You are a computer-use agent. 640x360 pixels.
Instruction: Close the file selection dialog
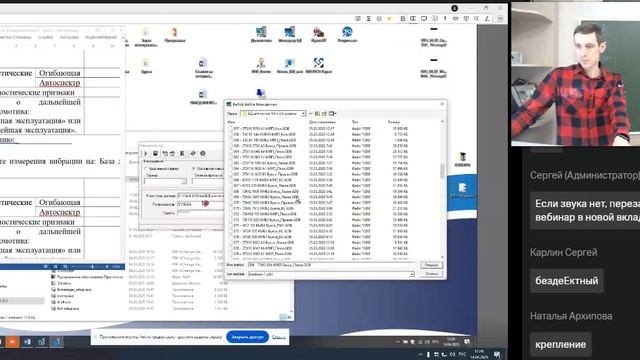pyautogui.click(x=442, y=104)
